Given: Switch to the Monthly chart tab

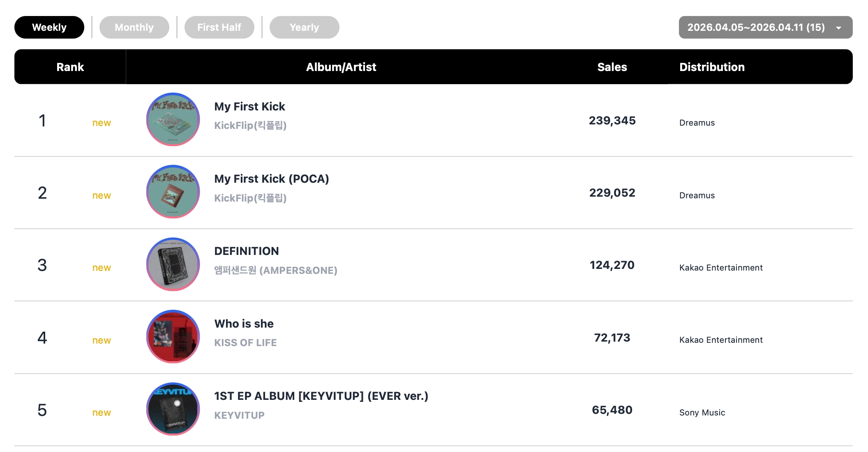Looking at the screenshot, I should [x=134, y=28].
